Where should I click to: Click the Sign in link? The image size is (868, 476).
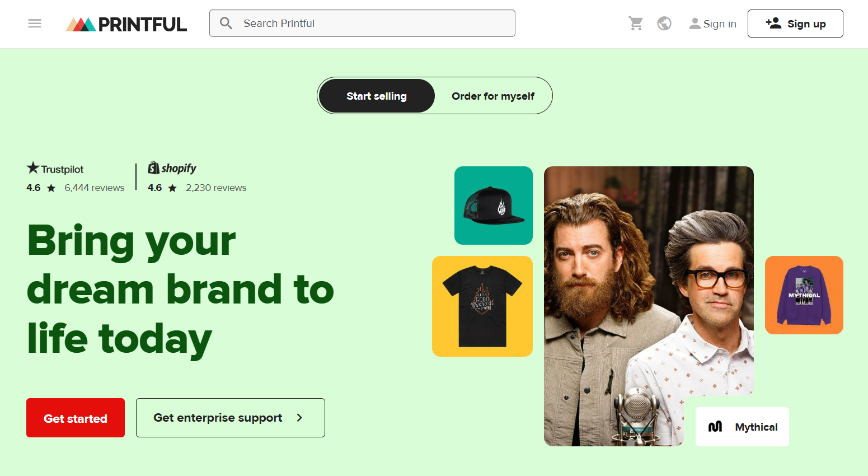click(x=720, y=23)
